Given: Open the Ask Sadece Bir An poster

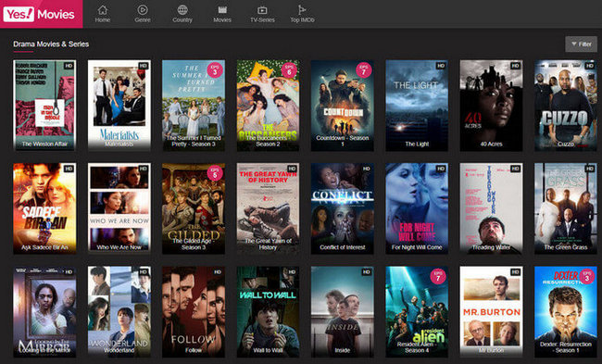Looking at the screenshot, I should tap(44, 208).
